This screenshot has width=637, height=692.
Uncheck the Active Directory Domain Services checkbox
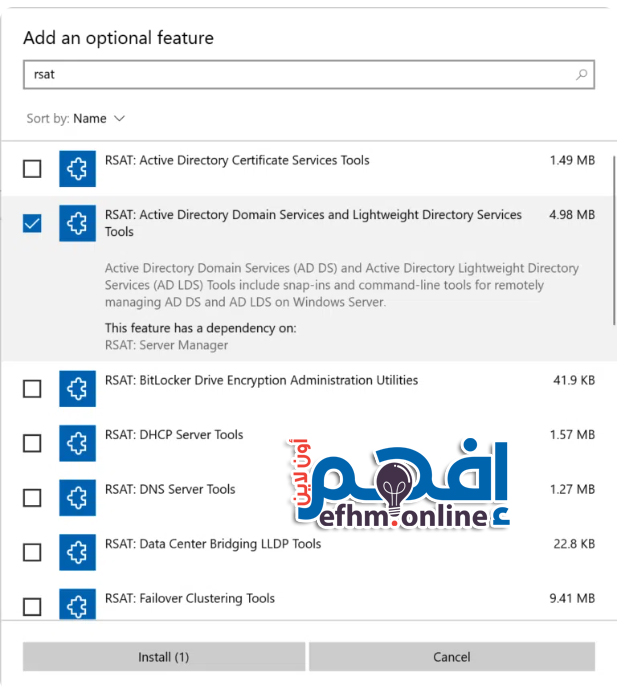32,224
